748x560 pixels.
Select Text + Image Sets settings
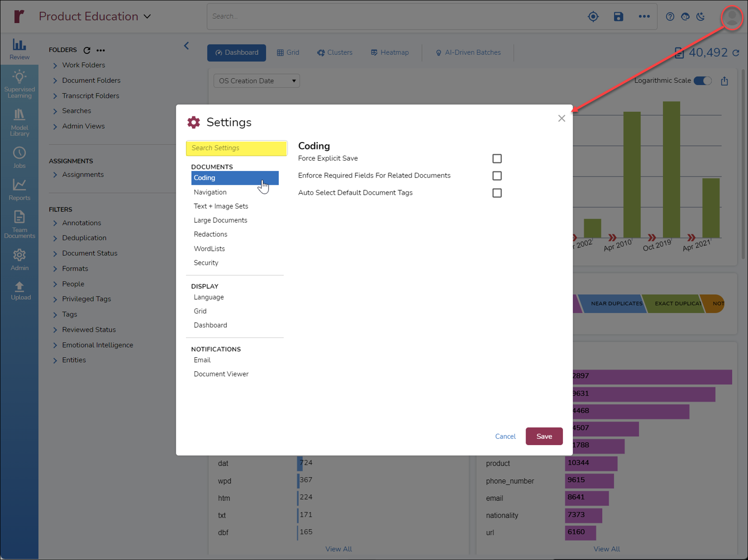[221, 206]
